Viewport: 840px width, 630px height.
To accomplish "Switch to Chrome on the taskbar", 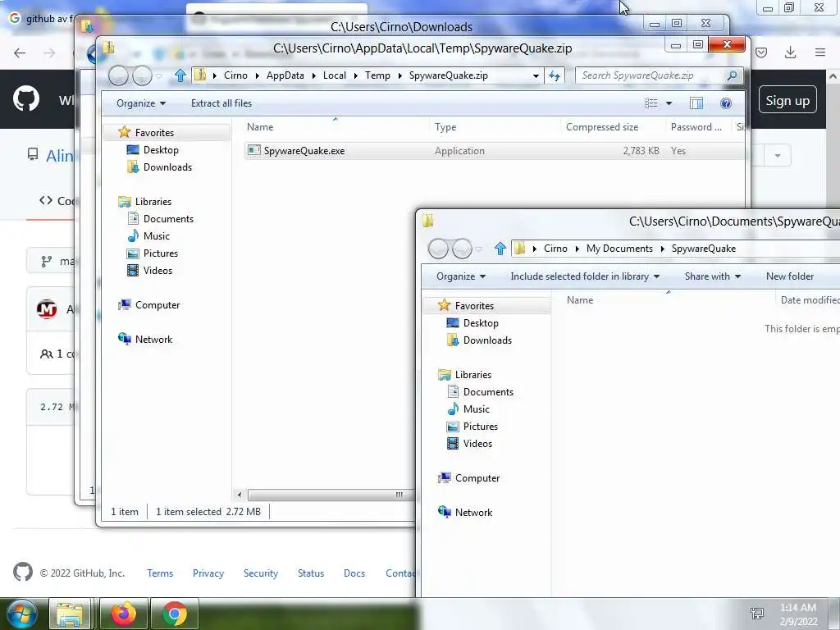I will click(x=175, y=614).
